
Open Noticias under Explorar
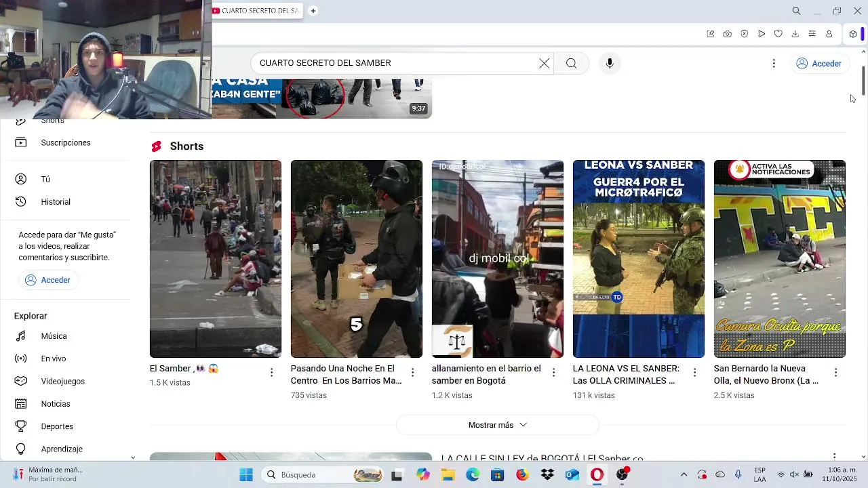pos(55,403)
